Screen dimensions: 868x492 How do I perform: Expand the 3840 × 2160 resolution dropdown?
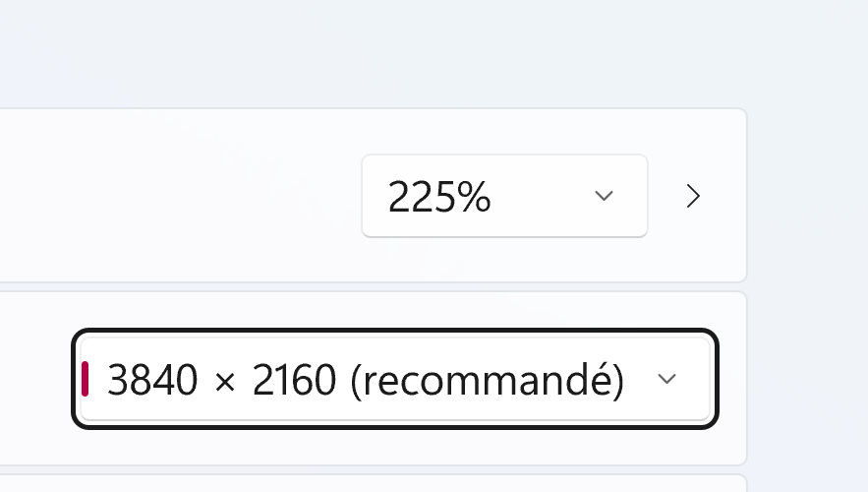pyautogui.click(x=394, y=379)
